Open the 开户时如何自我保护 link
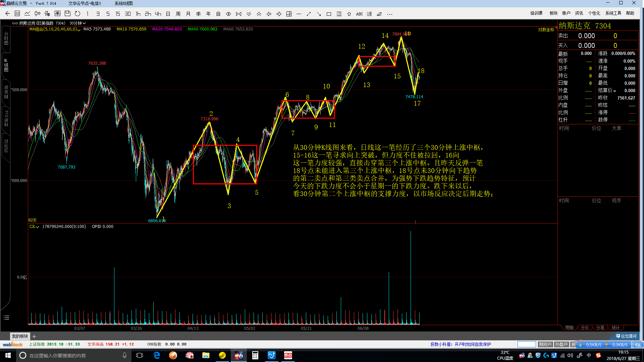The height and width of the screenshot is (362, 644). click(473, 344)
